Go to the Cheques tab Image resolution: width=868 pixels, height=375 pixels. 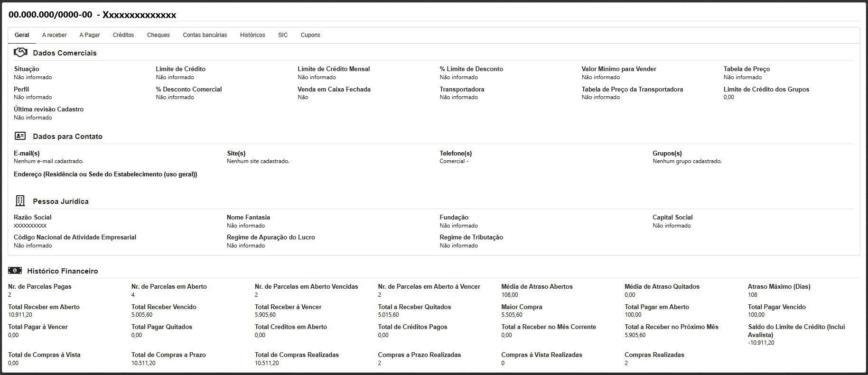159,35
